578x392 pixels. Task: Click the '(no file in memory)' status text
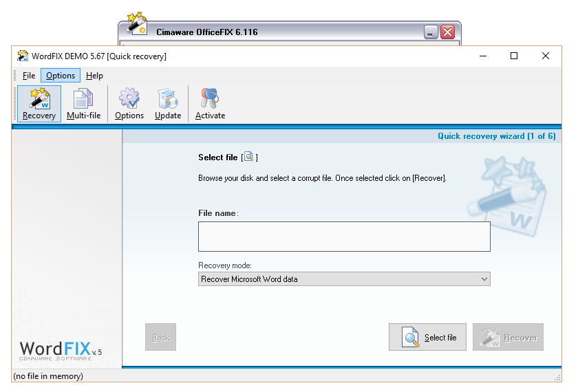[x=48, y=375]
